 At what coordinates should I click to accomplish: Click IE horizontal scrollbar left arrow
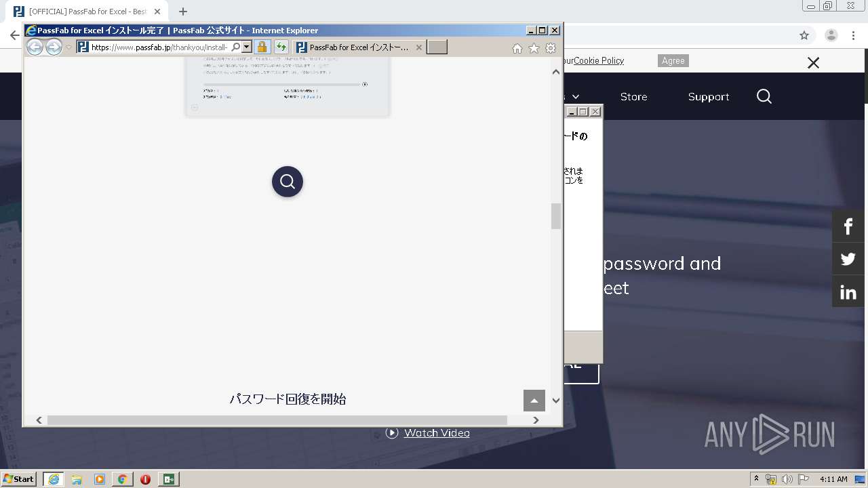(x=39, y=420)
